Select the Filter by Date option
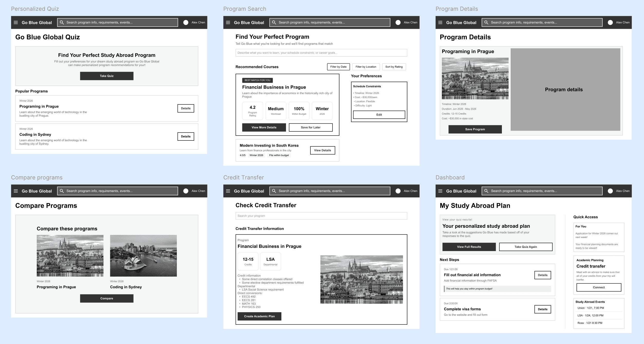The image size is (644, 344). coord(338,67)
